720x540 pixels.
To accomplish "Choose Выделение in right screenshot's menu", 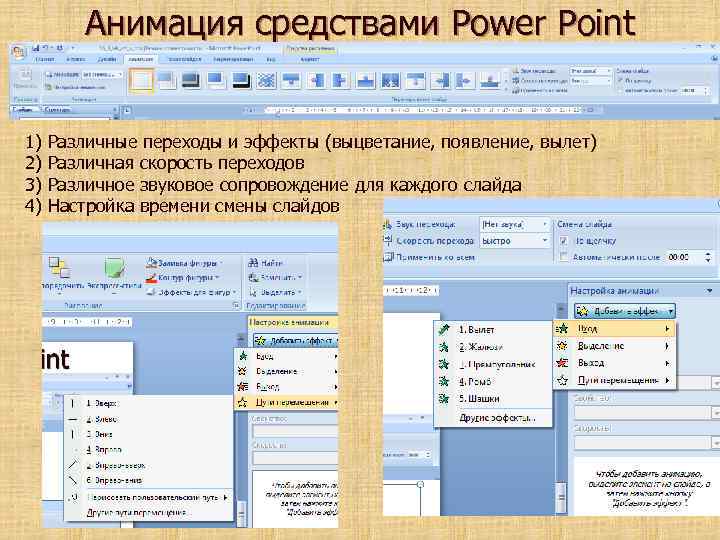I will (x=615, y=346).
